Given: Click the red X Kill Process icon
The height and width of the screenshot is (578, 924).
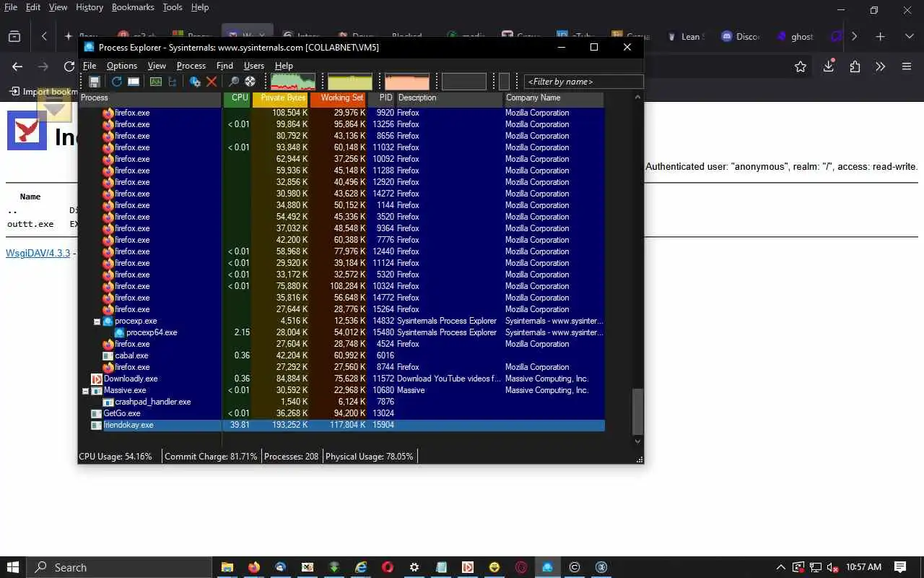Looking at the screenshot, I should pyautogui.click(x=212, y=82).
